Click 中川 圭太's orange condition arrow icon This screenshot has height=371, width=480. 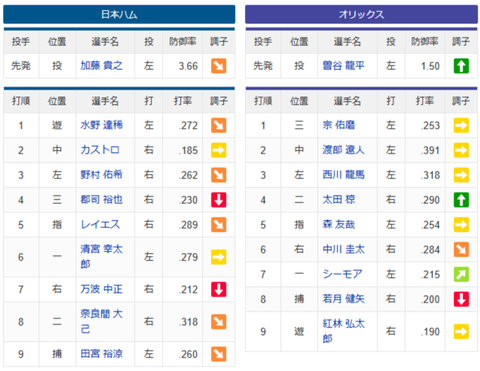(x=461, y=249)
